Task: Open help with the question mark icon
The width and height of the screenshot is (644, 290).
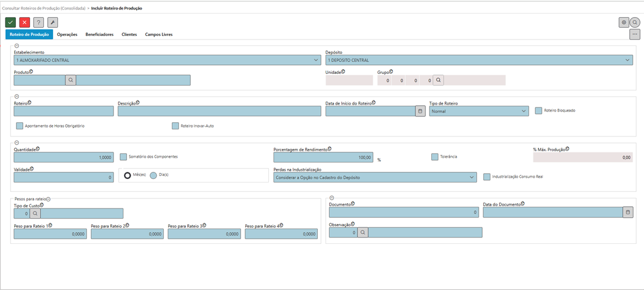Action: point(38,22)
